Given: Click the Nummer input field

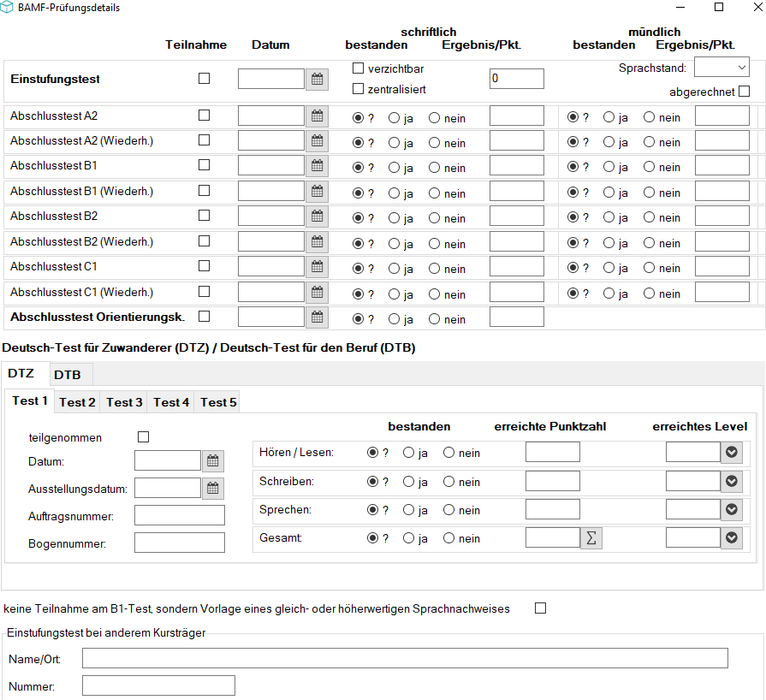Looking at the screenshot, I should [158, 685].
